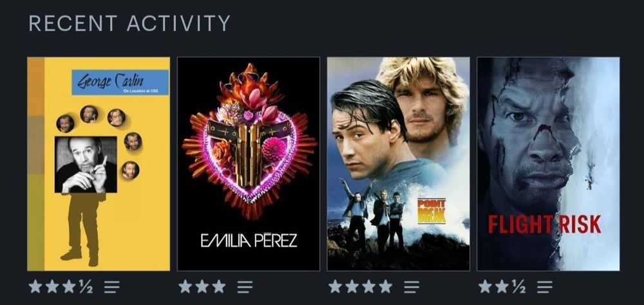This screenshot has height=305, width=644.
Task: Click the half-star in Flight Risk rating
Action: (518, 286)
